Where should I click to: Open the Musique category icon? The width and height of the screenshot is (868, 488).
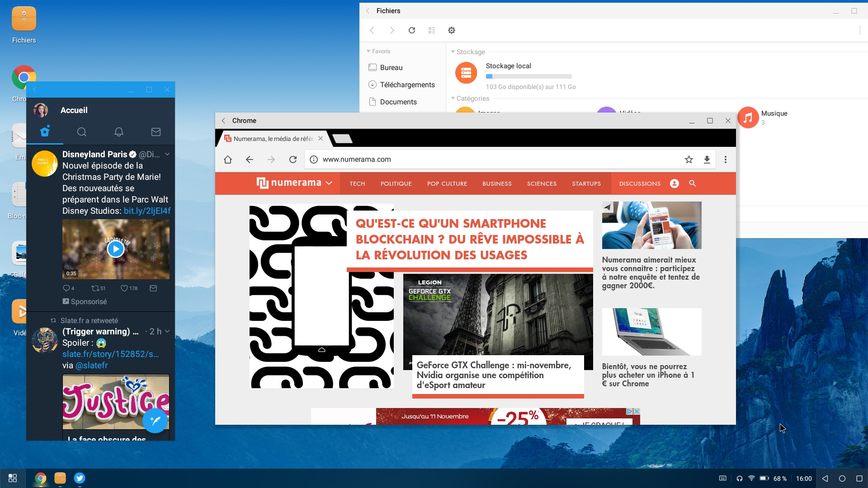tap(748, 117)
